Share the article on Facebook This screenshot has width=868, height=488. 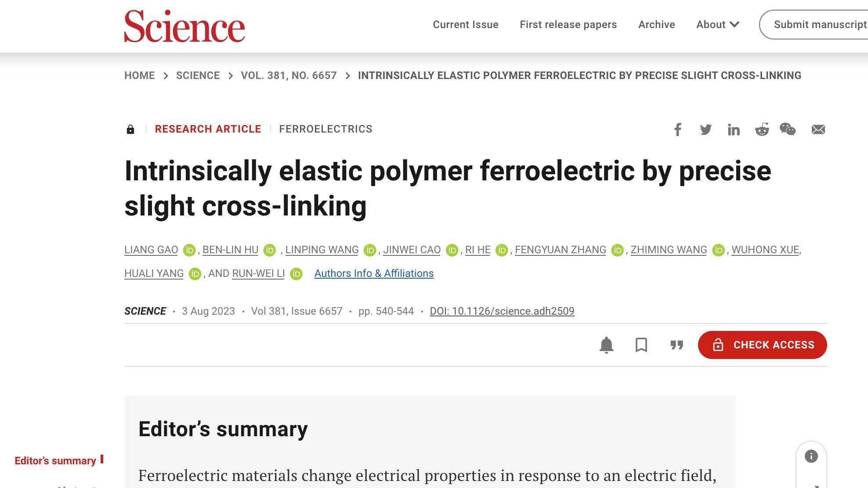tap(678, 129)
